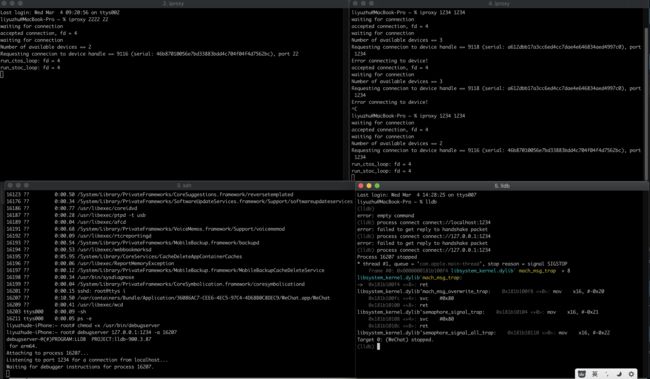Click the 'debugserver 127.0.0.1:1234 -a 16207' command line
This screenshot has width=650, height=379.
92,333
